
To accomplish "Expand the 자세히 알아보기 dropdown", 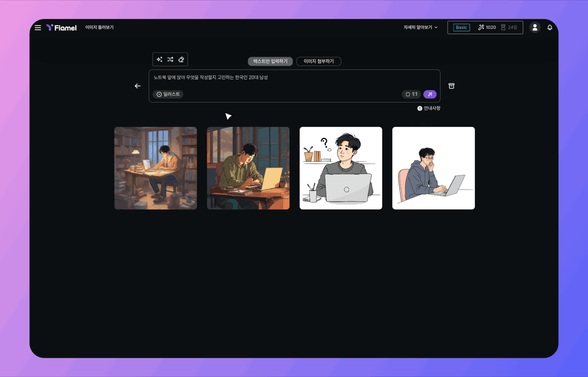I will [x=420, y=28].
